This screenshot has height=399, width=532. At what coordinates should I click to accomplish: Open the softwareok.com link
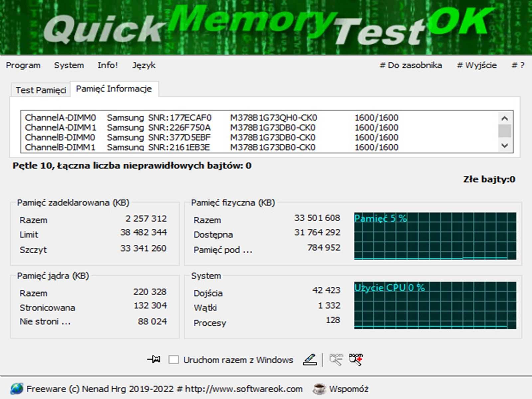[243, 389]
